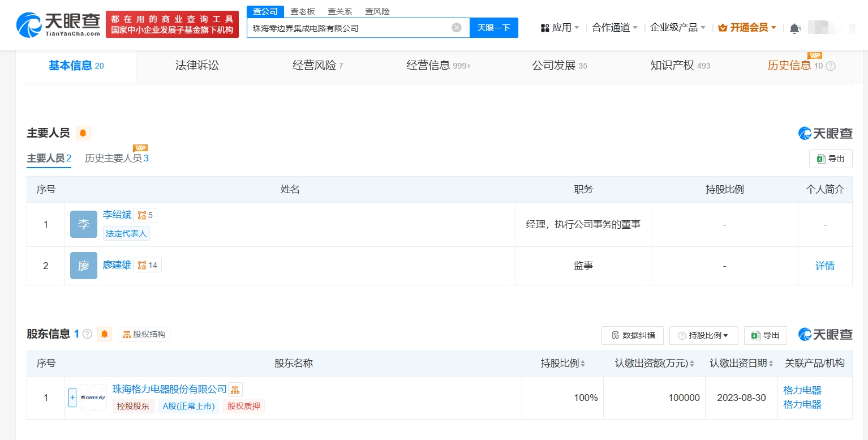Click the bell icon beside 股东信息
This screenshot has height=440, width=868.
pos(105,334)
